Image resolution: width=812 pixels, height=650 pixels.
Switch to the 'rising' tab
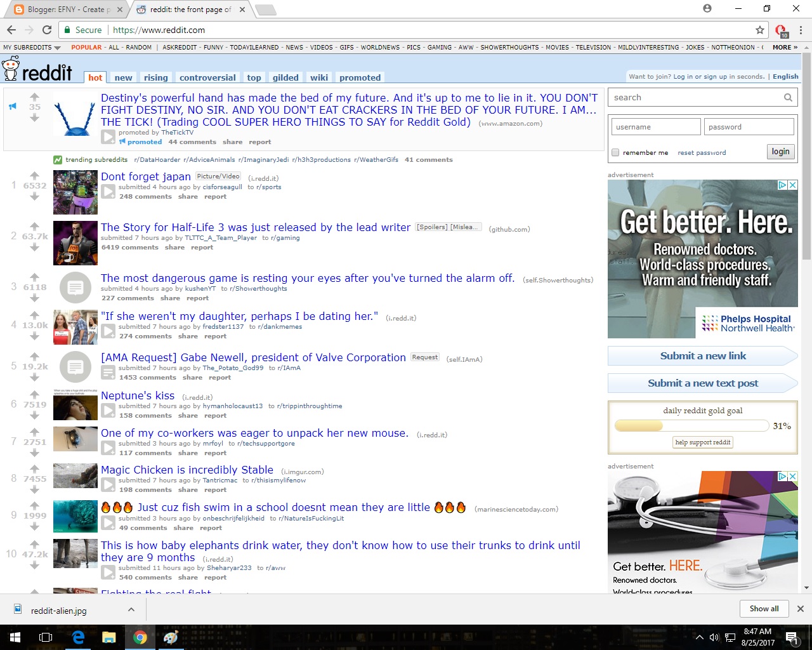click(x=156, y=77)
